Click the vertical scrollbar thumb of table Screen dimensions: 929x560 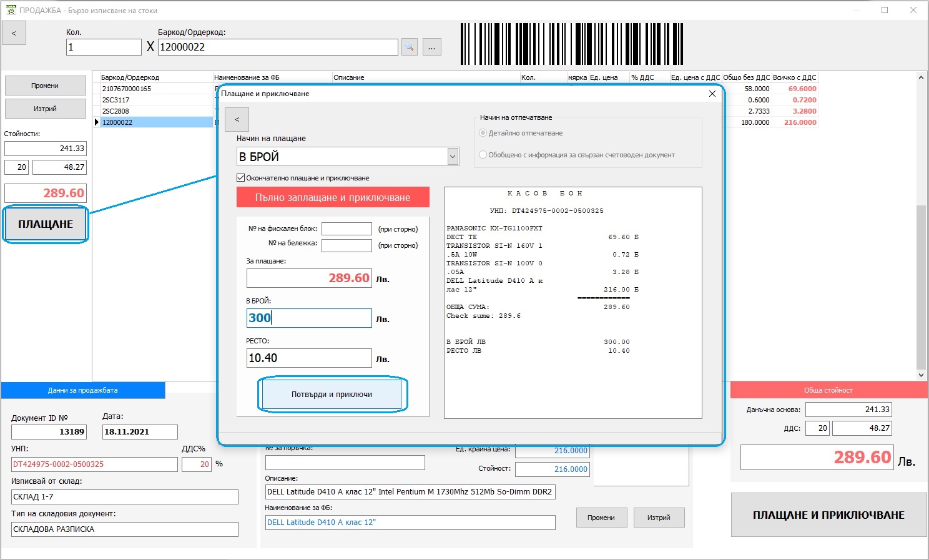pos(921,287)
